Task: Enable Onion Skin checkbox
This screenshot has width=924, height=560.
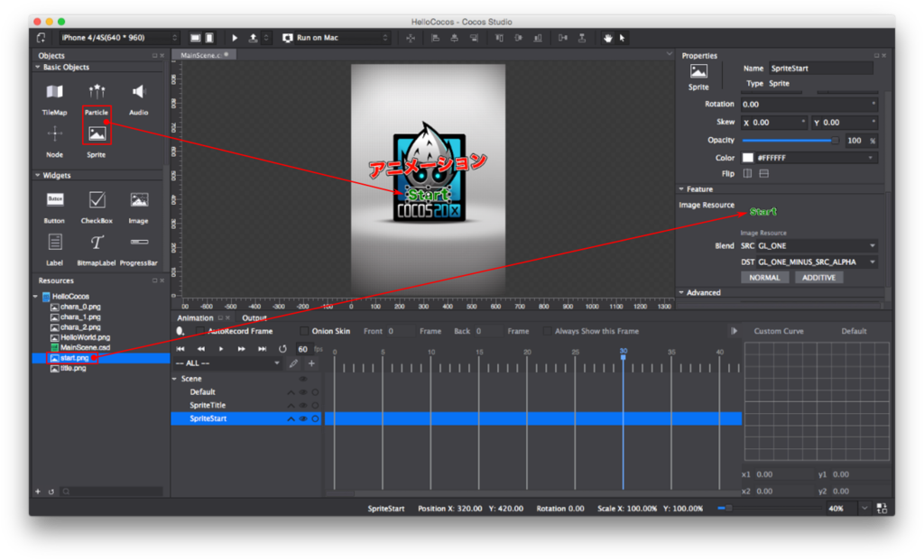Action: 304,331
